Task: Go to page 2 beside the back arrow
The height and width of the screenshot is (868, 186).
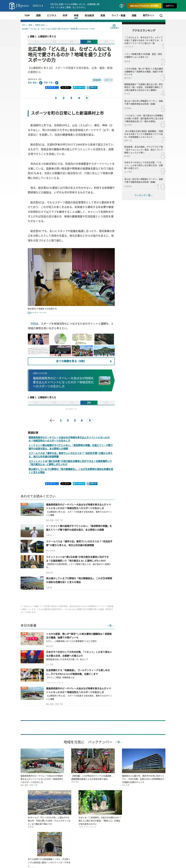Action: pyautogui.click(x=68, y=420)
